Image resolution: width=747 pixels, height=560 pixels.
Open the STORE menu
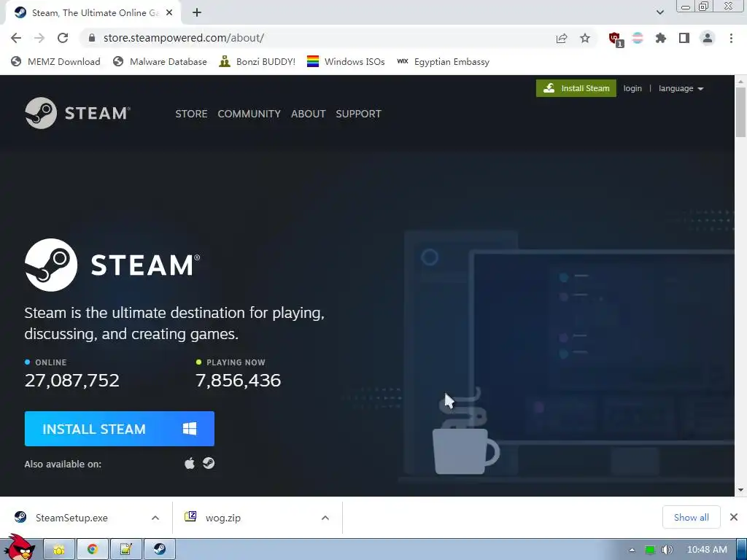pyautogui.click(x=191, y=114)
